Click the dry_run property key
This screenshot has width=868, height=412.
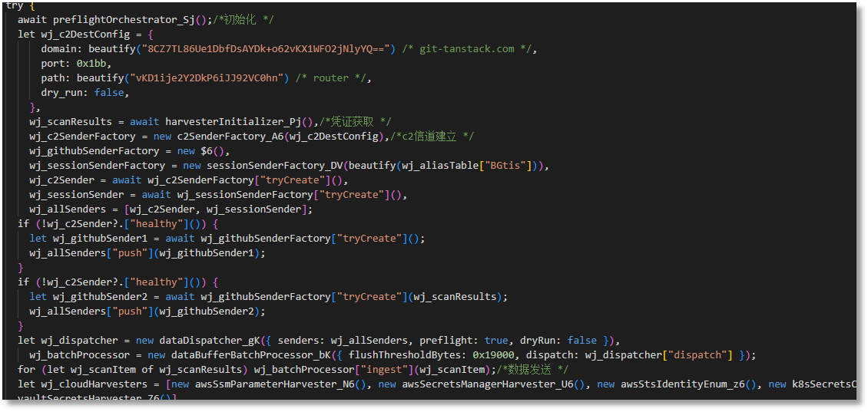point(63,92)
